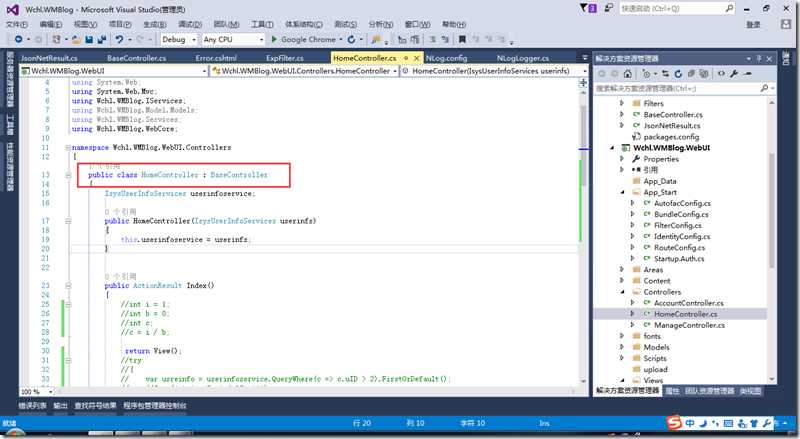Click the account avatar icon in the top-right corner
The width and height of the screenshot is (800, 439).
coord(786,24)
